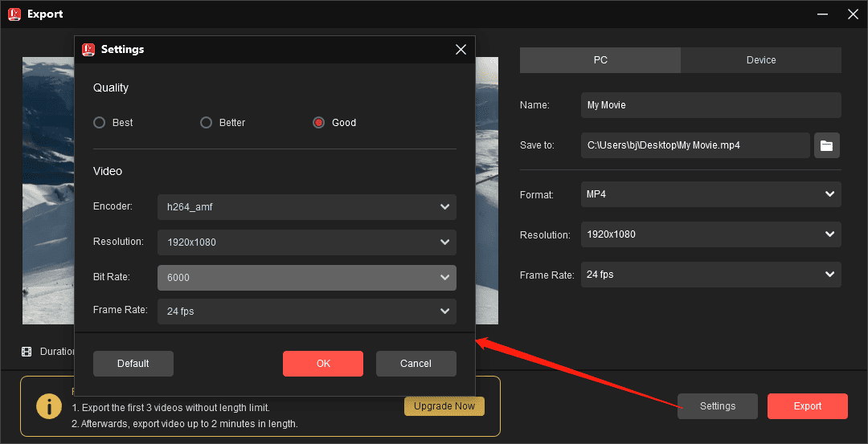Click the Settings dialog app logo icon

88,49
